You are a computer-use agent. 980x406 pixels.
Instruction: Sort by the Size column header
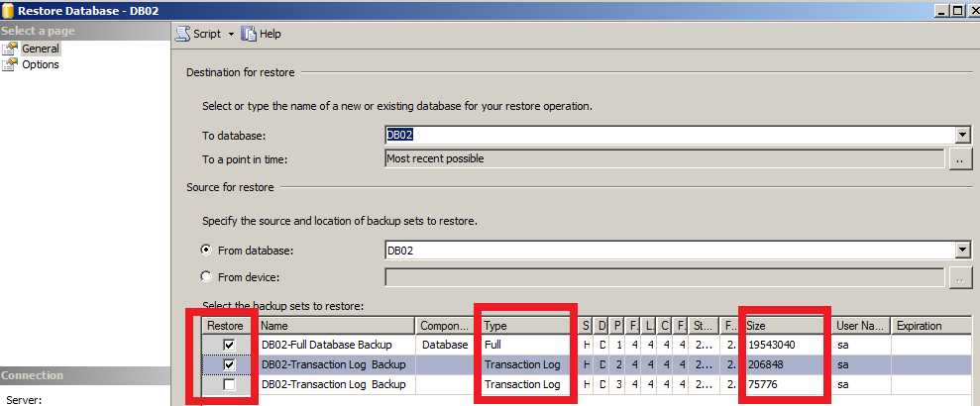785,326
